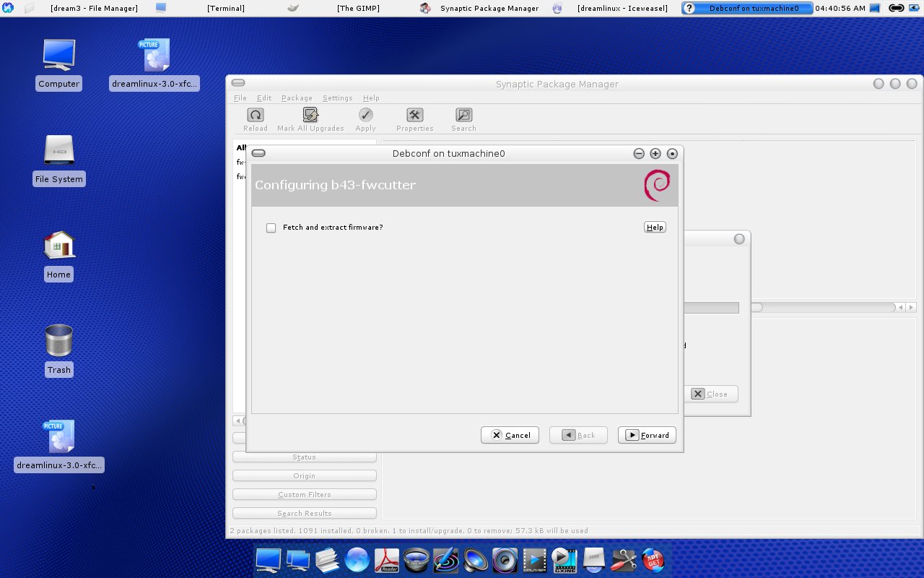Click the blue desktop icon next to clock

pyautogui.click(x=875, y=8)
